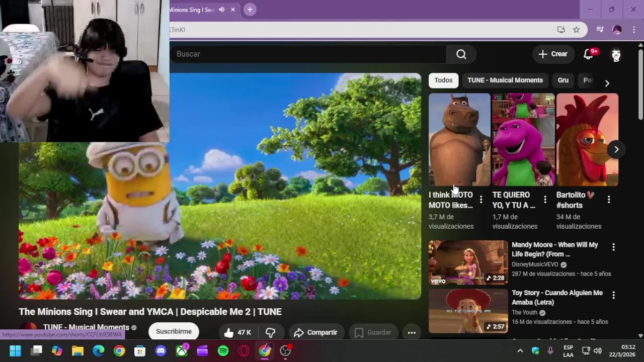The height and width of the screenshot is (362, 644).
Task: Open the MOTO MOTO short thumbnail
Action: coord(459,140)
